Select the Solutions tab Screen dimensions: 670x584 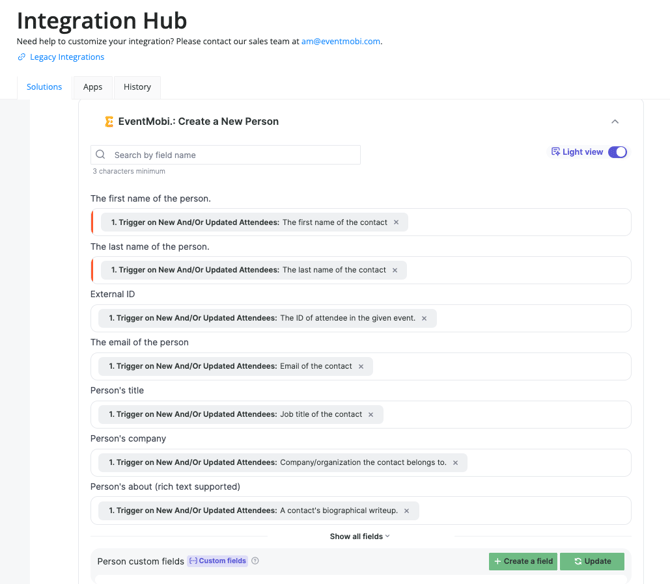point(44,87)
